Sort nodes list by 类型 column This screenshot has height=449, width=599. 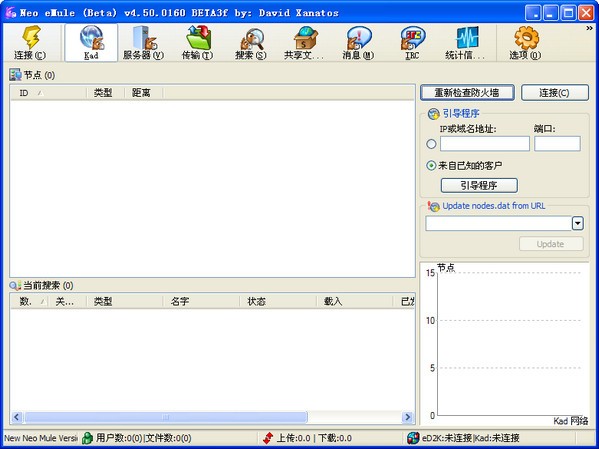click(105, 93)
